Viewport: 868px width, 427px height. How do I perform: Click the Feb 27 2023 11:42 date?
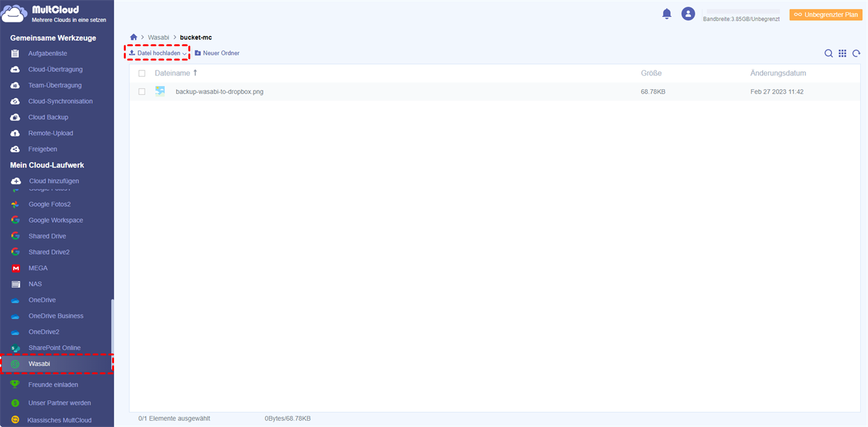point(777,92)
